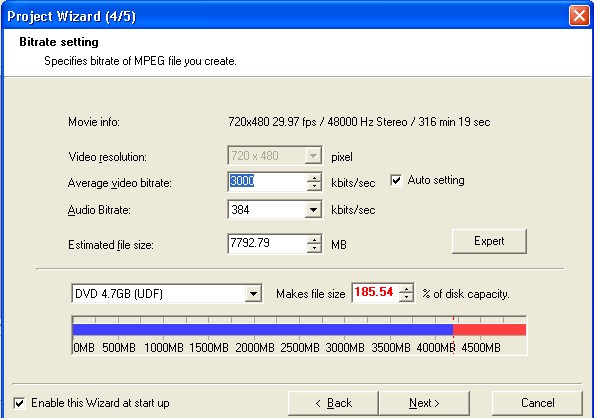Click the Expert button
Screen dimensions: 594x418
click(x=489, y=241)
